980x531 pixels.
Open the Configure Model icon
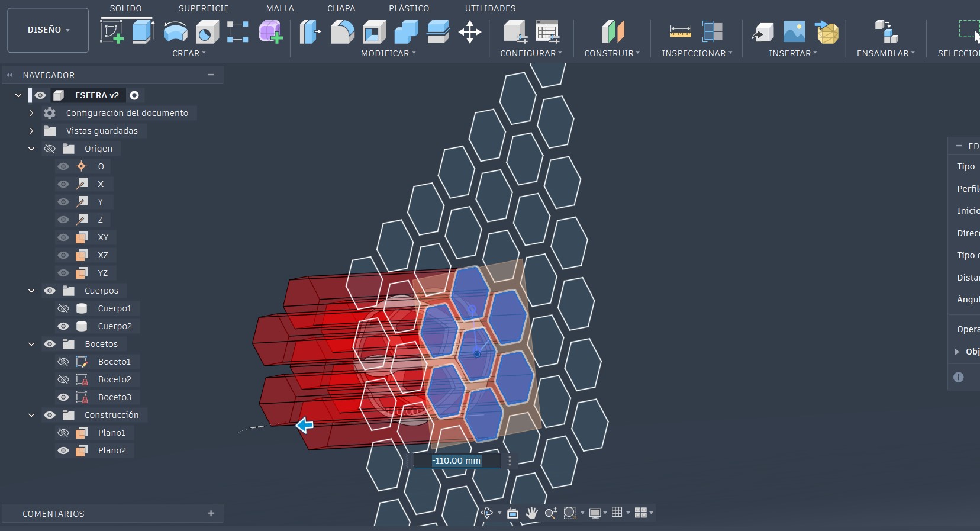tap(515, 32)
